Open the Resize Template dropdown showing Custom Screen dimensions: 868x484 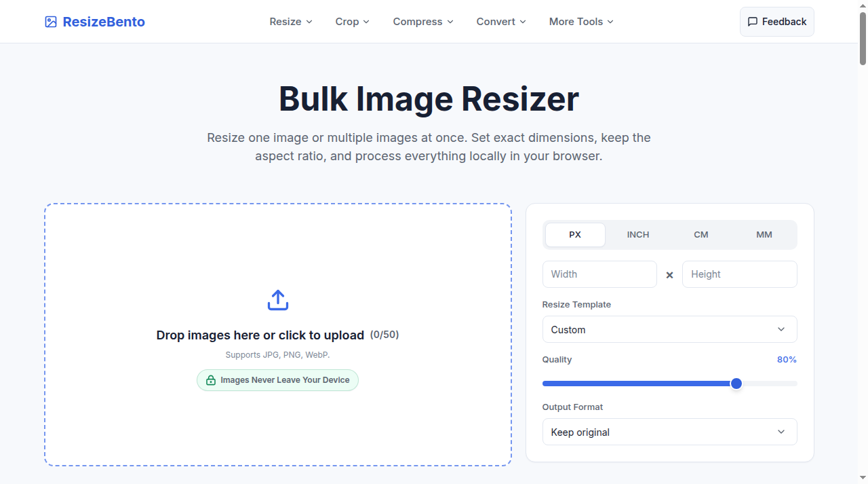pyautogui.click(x=669, y=329)
